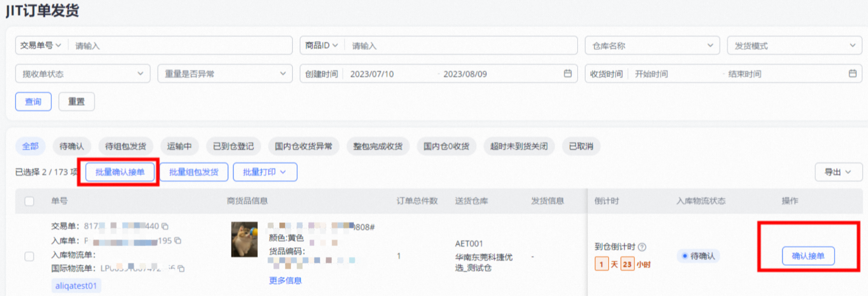
Task: Open 更多信息 link for the product
Action: (x=285, y=280)
